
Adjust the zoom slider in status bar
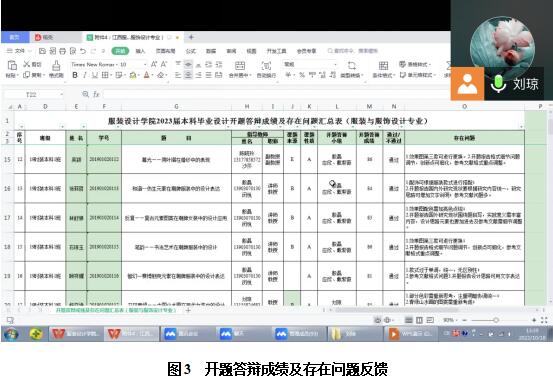tap(496, 320)
